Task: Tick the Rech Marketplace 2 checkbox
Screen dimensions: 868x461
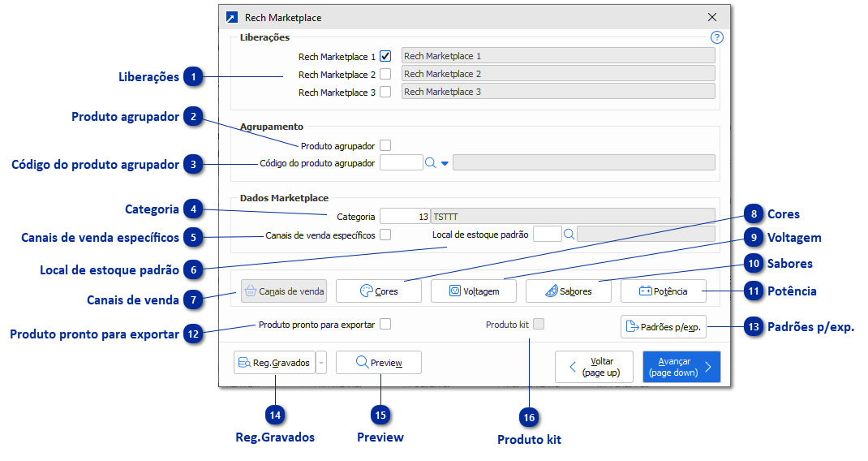Action: click(x=385, y=74)
